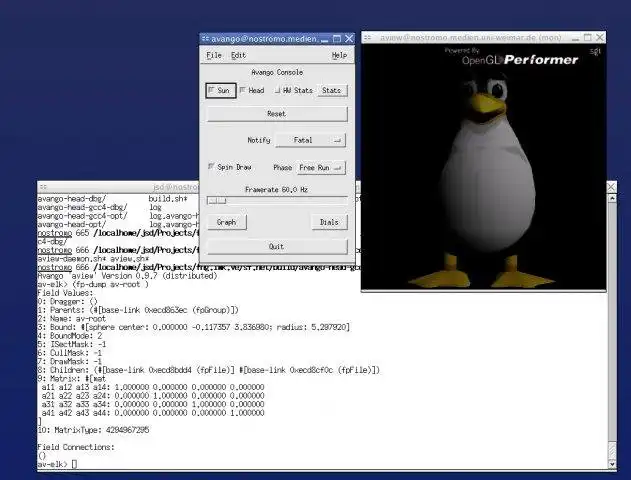The height and width of the screenshot is (480, 631).
Task: Click the OpenGL Performer logo
Action: 520,58
